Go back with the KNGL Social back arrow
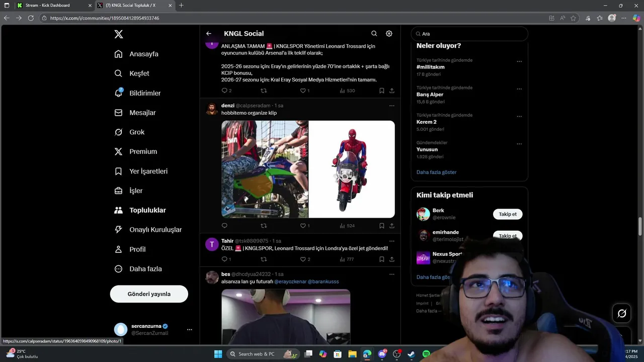This screenshot has width=644, height=362. point(209,34)
